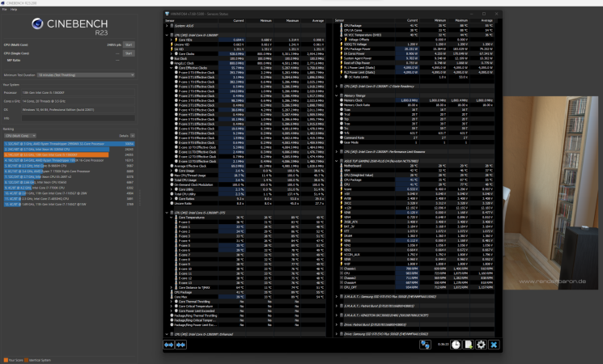Viewport: 603px width, 364px height.
Task: Click the Identical System legend swatch
Action: [26, 360]
